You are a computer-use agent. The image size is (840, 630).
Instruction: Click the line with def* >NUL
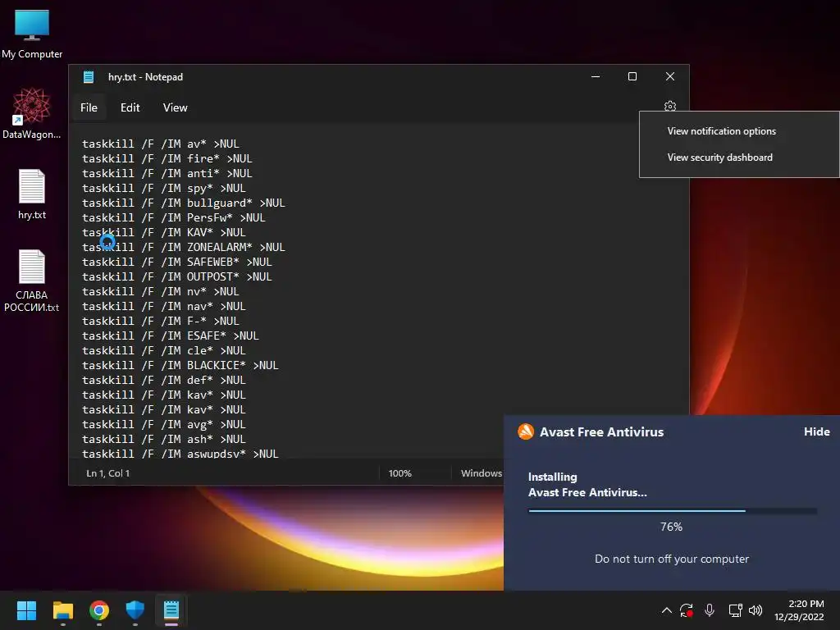point(164,380)
